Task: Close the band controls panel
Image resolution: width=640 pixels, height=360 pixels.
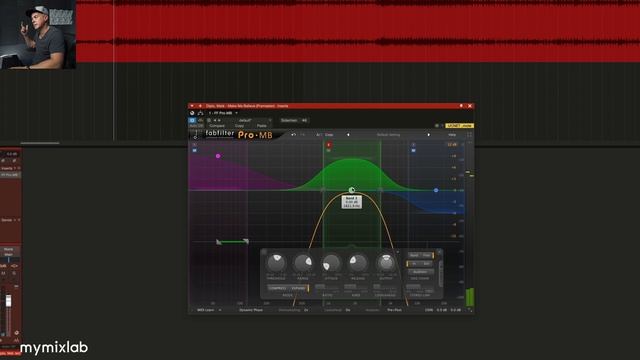Action: pos(439,252)
